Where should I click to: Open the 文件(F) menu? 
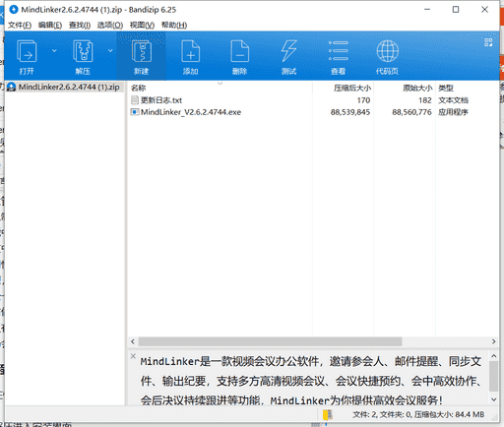(x=20, y=26)
